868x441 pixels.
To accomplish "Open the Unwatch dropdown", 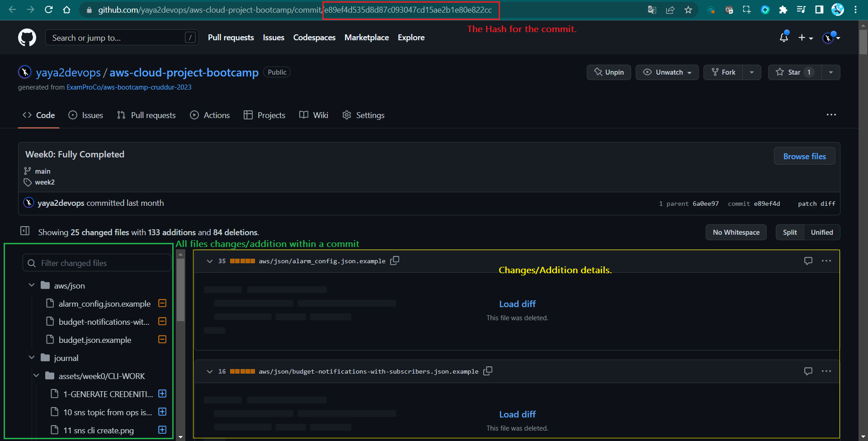I will (x=667, y=72).
